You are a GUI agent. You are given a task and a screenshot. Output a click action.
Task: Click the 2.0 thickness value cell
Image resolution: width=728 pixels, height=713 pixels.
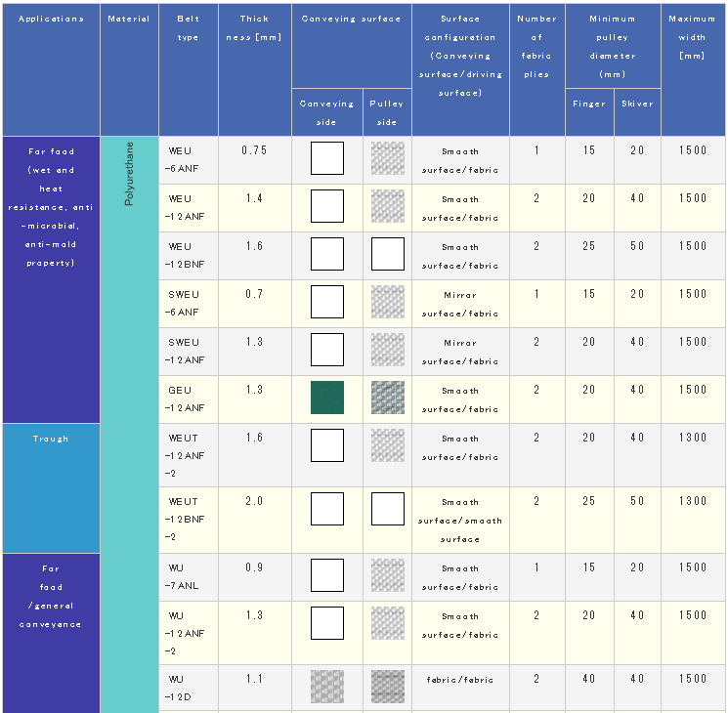click(x=254, y=501)
